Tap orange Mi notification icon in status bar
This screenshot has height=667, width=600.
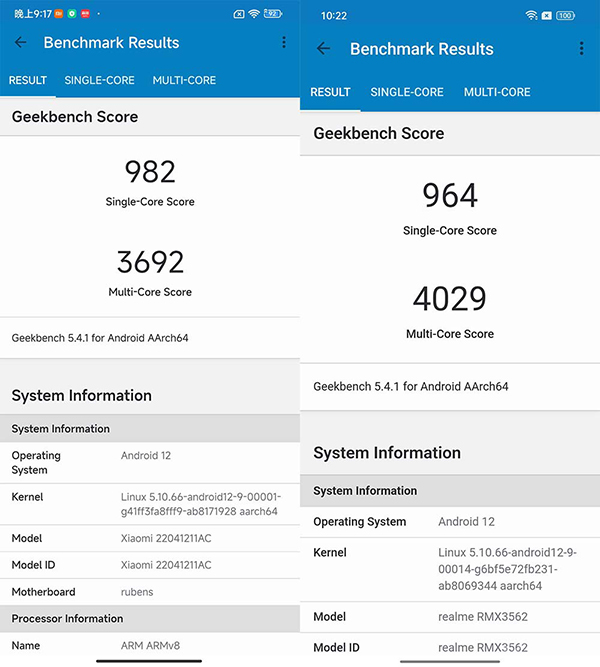59,14
